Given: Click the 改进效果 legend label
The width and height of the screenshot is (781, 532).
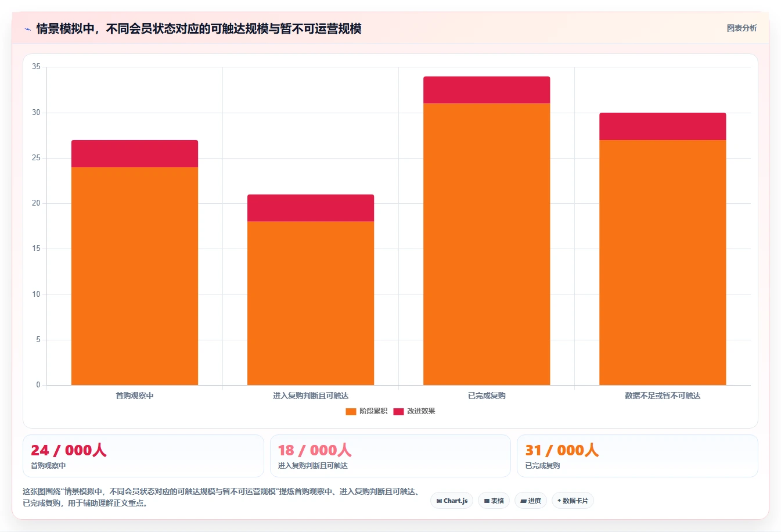Looking at the screenshot, I should (x=421, y=411).
